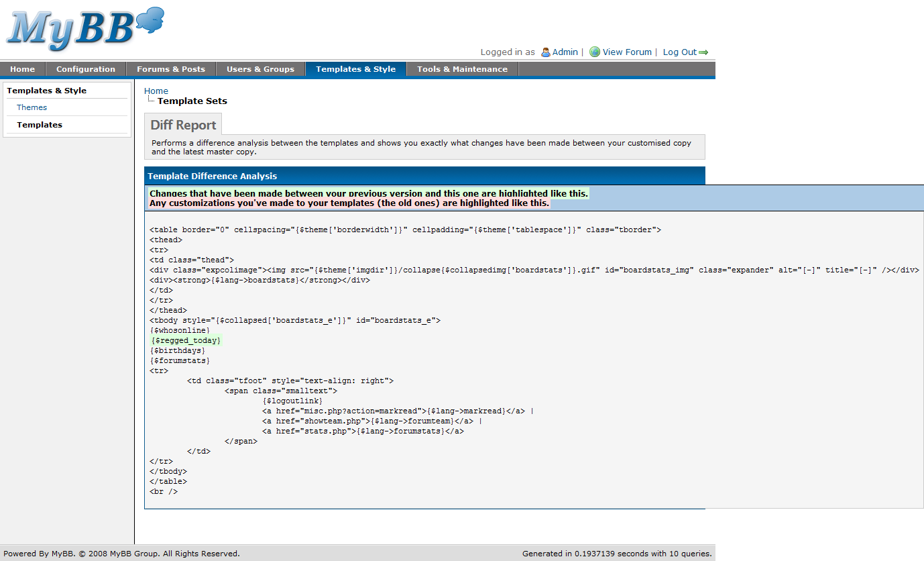Open the Configuration menu tab
Viewport: 924px width, 561px height.
[x=86, y=69]
